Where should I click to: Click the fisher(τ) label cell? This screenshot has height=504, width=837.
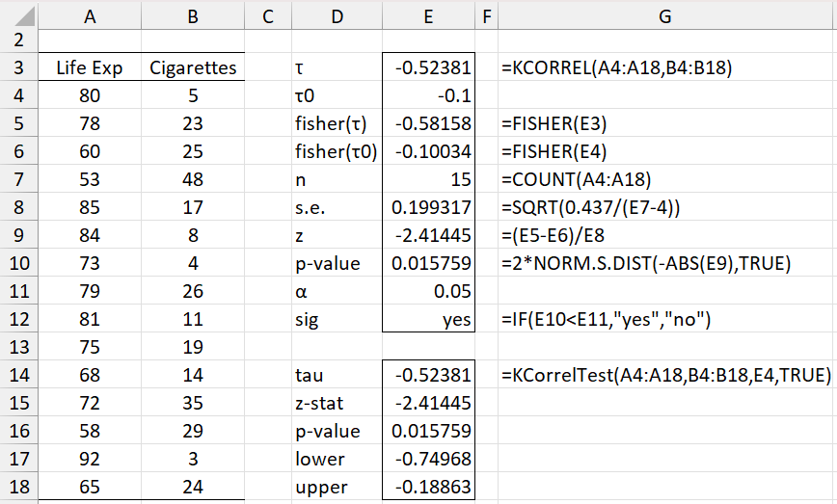tap(332, 124)
